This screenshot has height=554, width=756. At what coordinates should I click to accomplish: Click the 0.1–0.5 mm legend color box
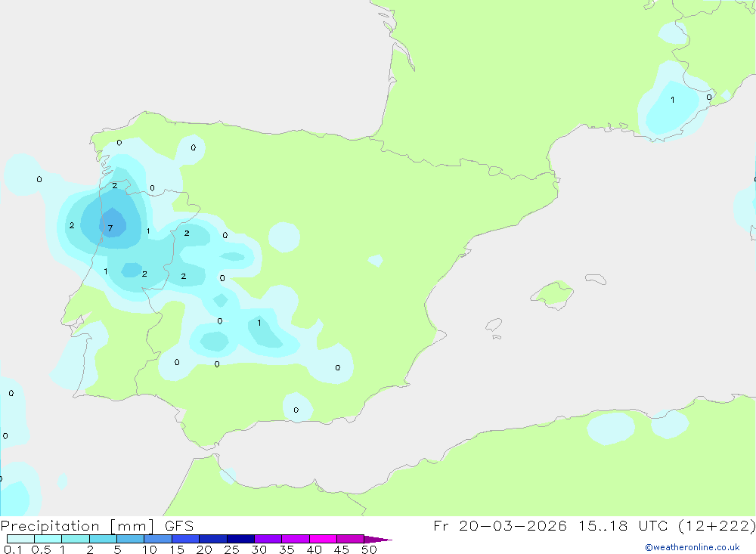[x=20, y=539]
